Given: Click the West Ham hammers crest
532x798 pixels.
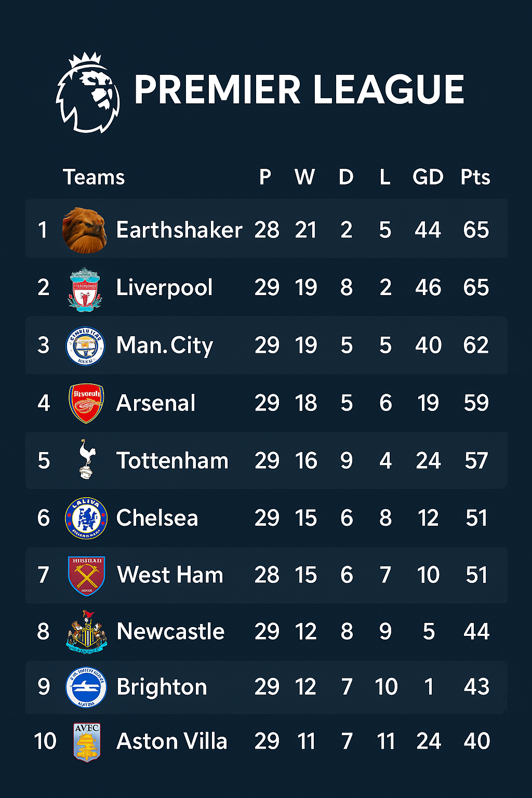Looking at the screenshot, I should tap(86, 575).
